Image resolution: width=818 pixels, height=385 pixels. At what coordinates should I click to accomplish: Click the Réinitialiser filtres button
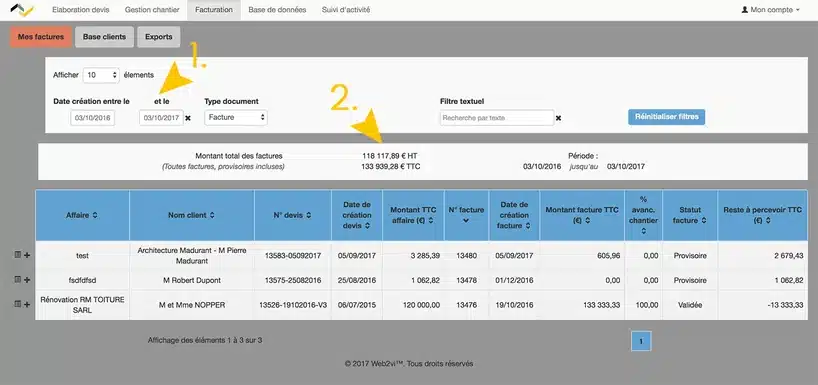click(667, 117)
